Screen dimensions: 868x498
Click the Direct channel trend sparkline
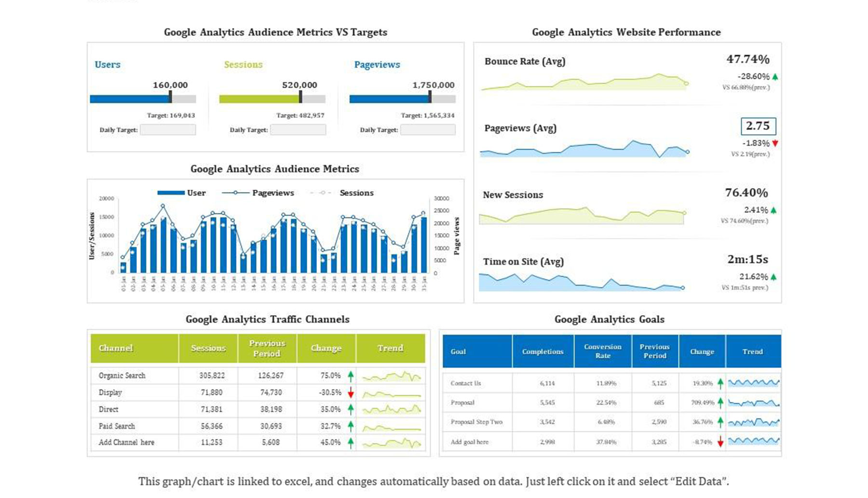[391, 410]
